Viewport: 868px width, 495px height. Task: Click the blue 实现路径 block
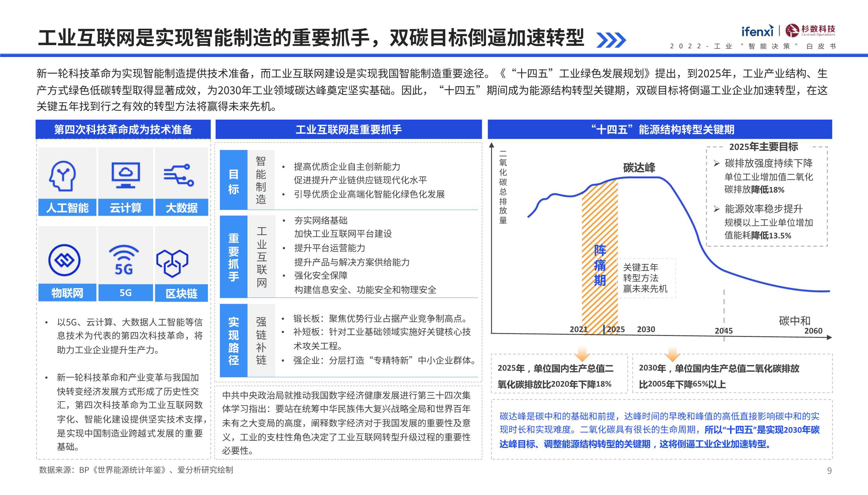coord(234,340)
